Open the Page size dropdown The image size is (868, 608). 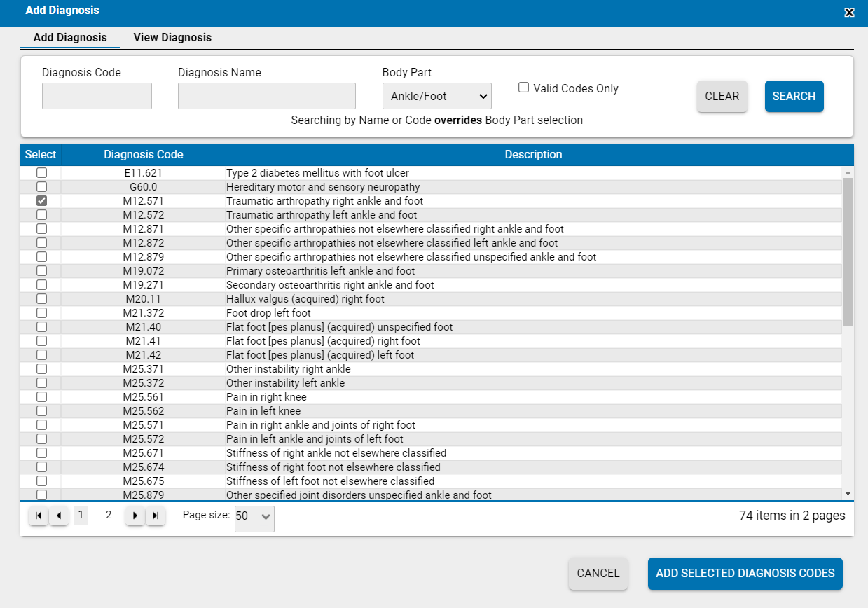pyautogui.click(x=254, y=516)
